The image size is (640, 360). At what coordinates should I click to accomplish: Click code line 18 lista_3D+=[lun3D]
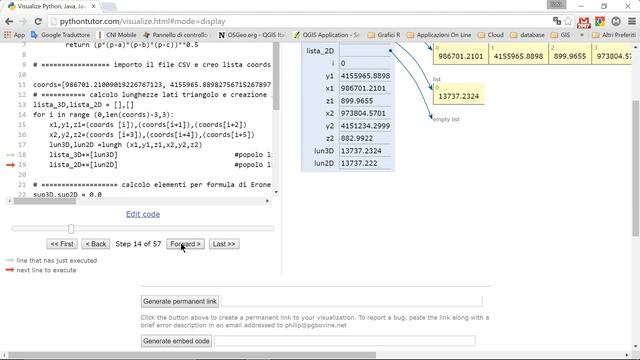point(83,155)
